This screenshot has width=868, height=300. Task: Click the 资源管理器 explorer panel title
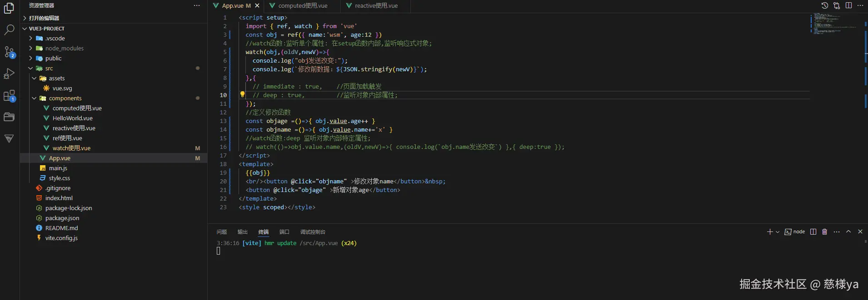(41, 5)
